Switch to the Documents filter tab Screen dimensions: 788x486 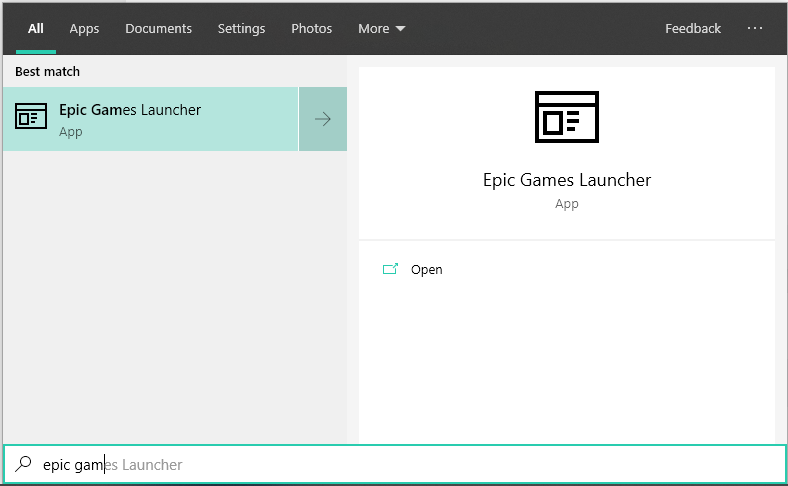coord(158,29)
